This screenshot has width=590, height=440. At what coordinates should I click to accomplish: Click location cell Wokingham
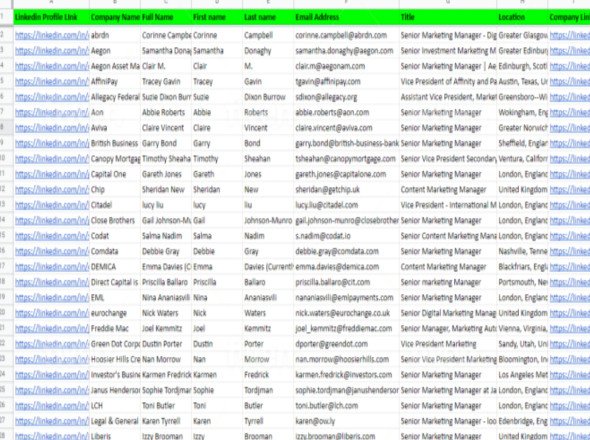click(523, 113)
